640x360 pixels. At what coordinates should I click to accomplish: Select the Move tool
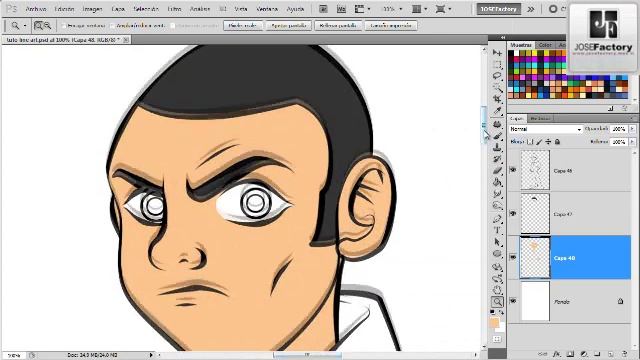click(497, 53)
